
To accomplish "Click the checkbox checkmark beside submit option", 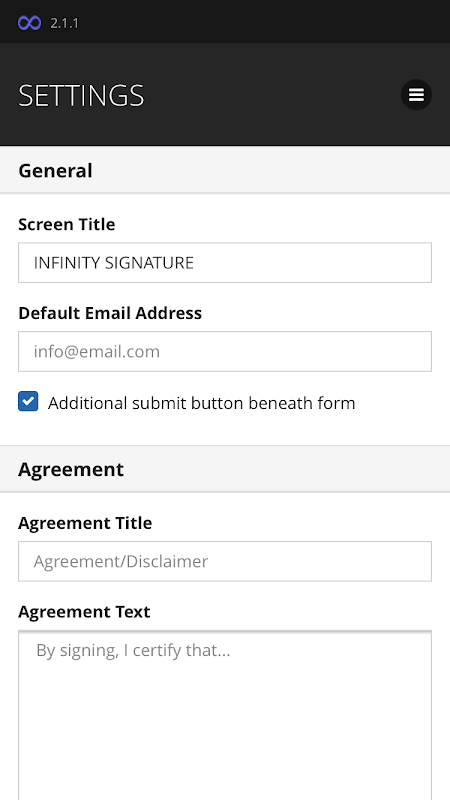I will [28, 401].
